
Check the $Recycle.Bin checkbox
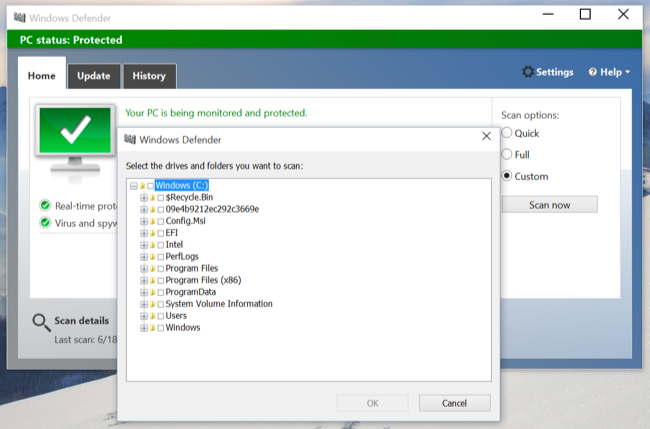pyautogui.click(x=160, y=198)
